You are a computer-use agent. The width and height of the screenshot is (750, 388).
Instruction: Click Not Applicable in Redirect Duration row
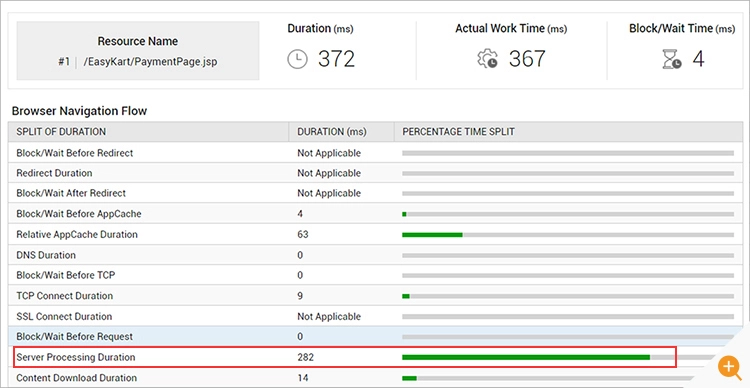(x=329, y=173)
